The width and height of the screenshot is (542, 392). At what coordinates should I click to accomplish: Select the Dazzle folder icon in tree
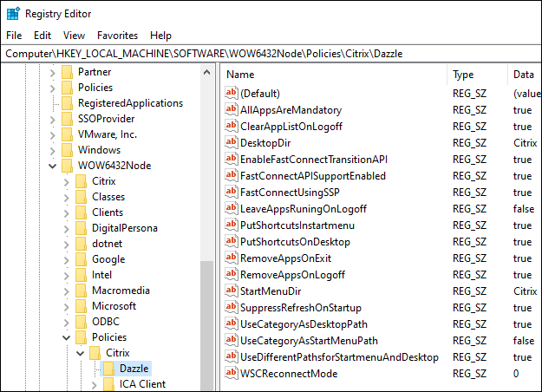point(109,369)
